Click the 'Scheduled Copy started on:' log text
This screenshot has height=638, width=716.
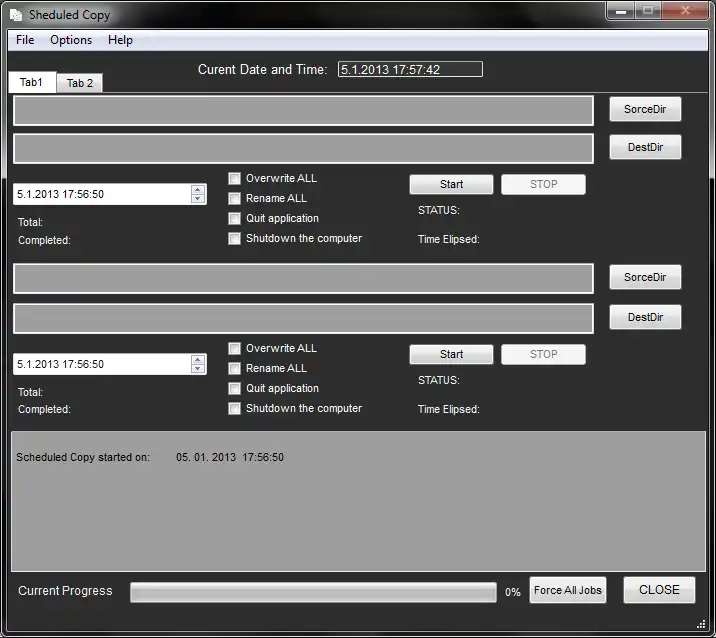coord(83,457)
